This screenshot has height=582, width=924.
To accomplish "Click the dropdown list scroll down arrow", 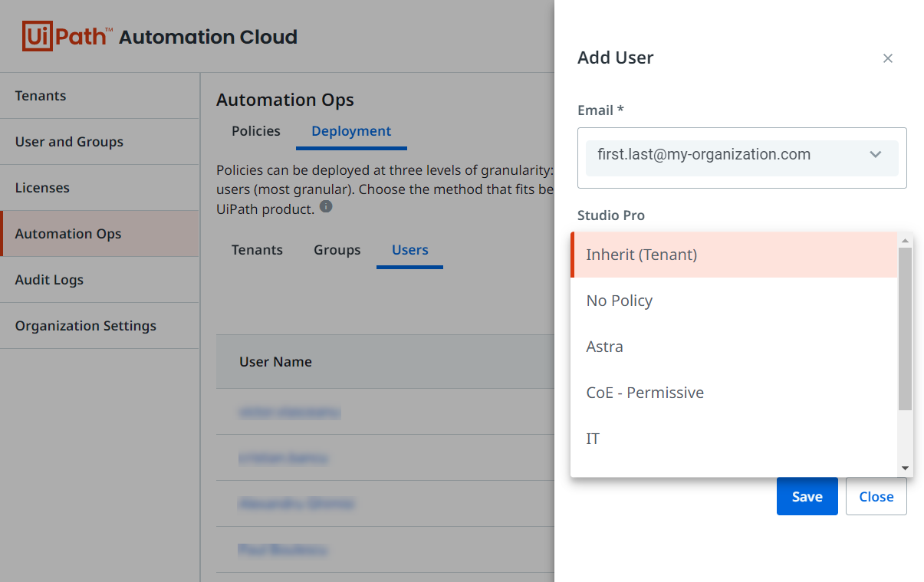I will (905, 468).
